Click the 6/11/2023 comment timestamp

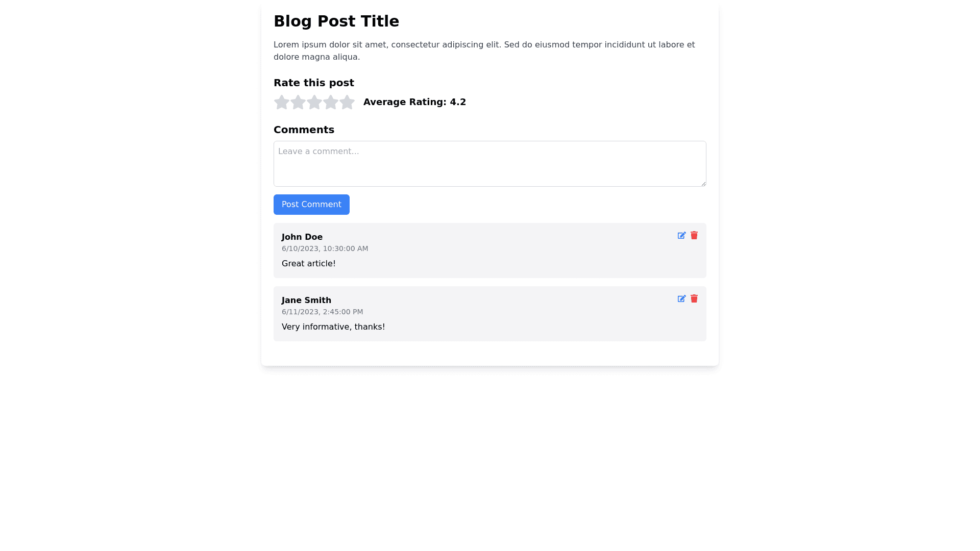[322, 312]
